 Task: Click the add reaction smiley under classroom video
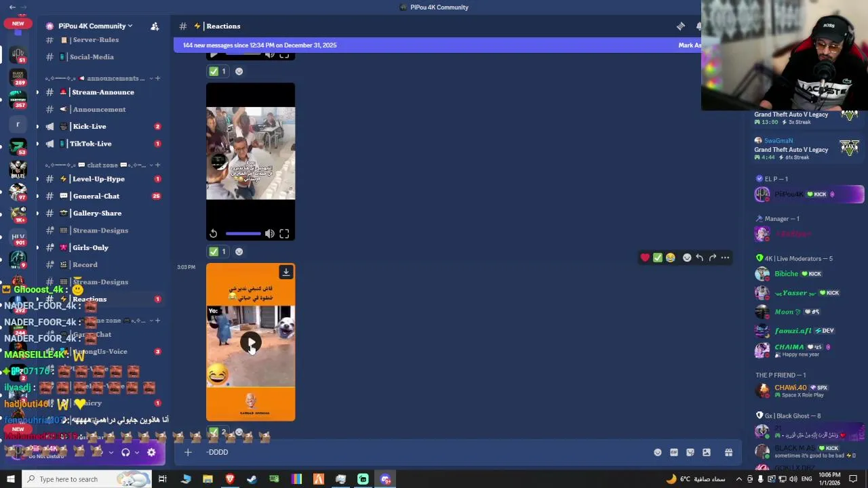[x=239, y=251]
